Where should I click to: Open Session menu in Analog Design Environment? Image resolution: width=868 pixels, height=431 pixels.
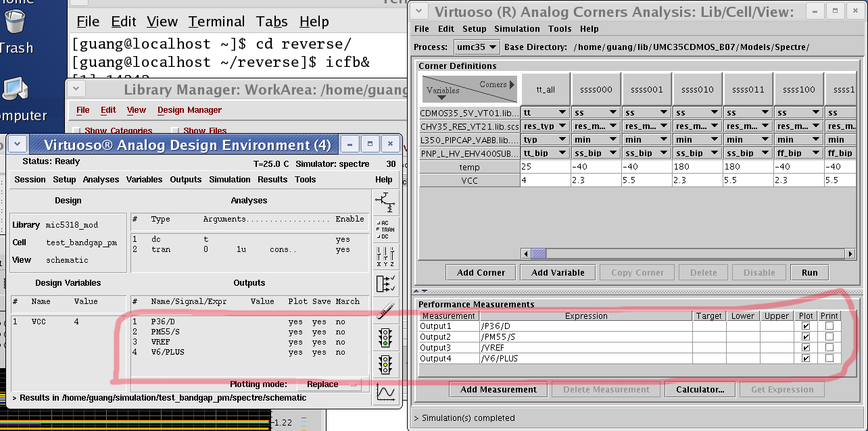30,180
